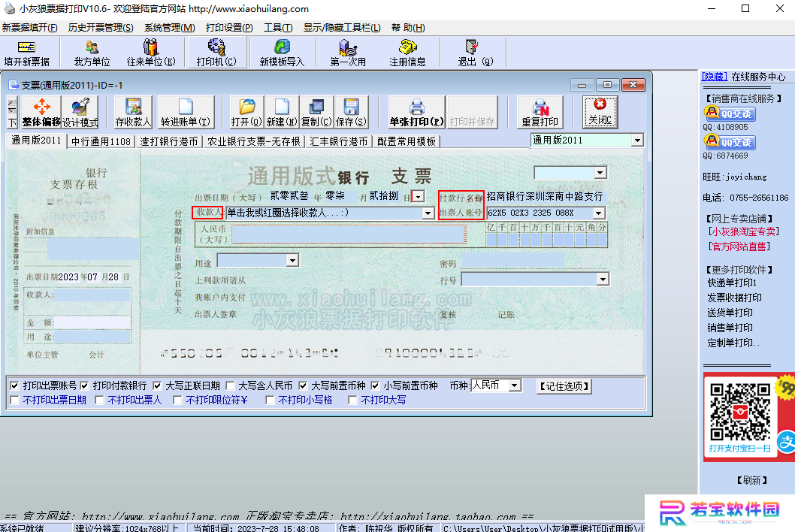Click the 打开(O) folder icon
Image resolution: width=795 pixels, height=532 pixels.
coord(247,112)
